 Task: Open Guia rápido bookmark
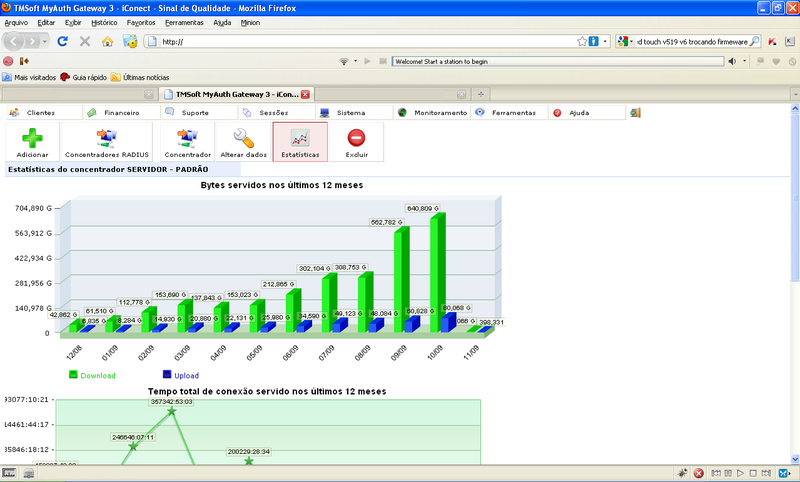tap(84, 78)
